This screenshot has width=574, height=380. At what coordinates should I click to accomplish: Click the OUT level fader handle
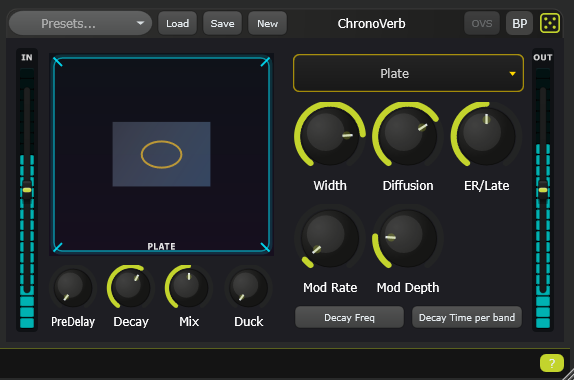click(543, 190)
